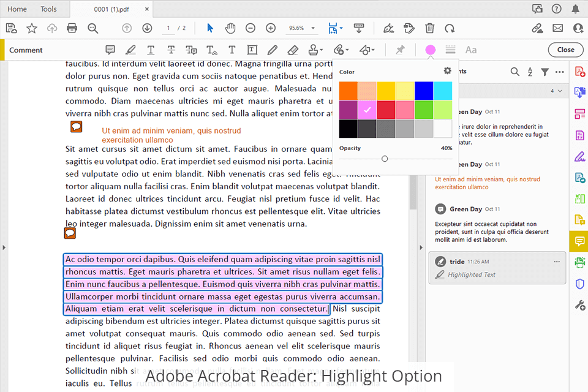Pick the black color swatch
The height and width of the screenshot is (392, 588).
click(x=348, y=129)
